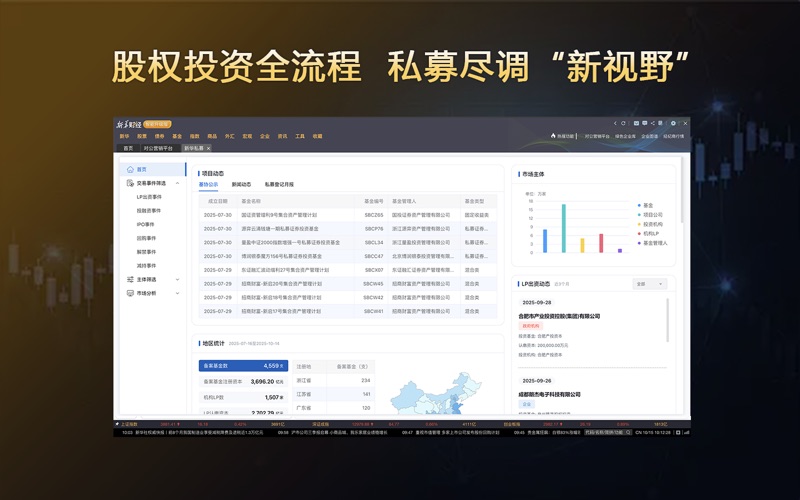Open the chat message icon in title bar

point(644,123)
